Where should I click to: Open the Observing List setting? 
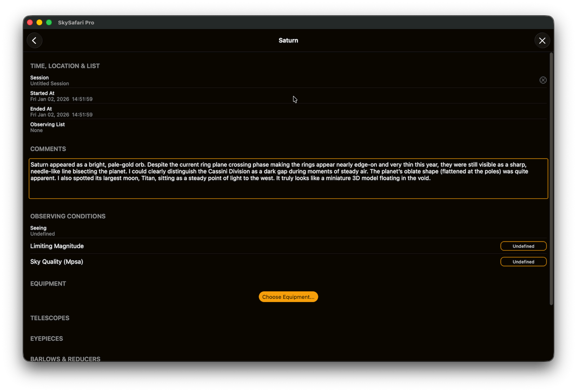tap(288, 127)
